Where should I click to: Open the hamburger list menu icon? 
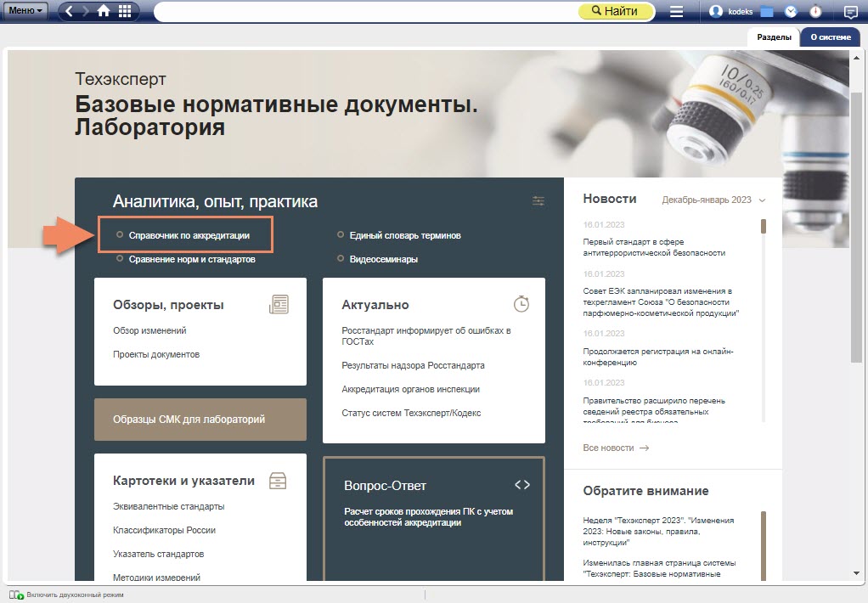point(676,12)
